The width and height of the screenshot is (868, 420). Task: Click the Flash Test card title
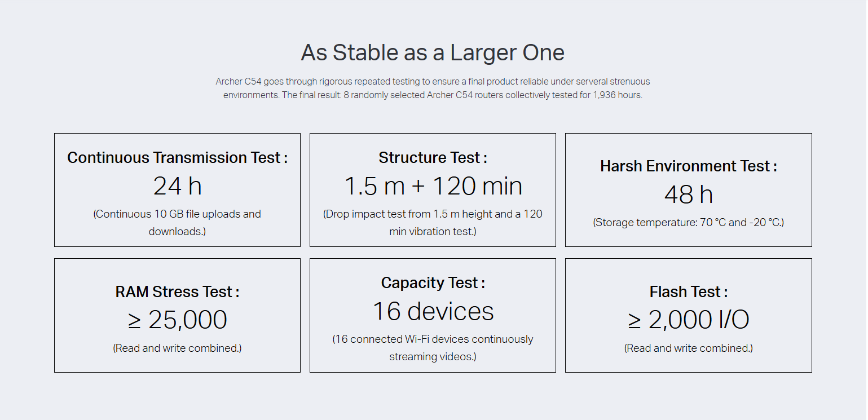click(688, 291)
